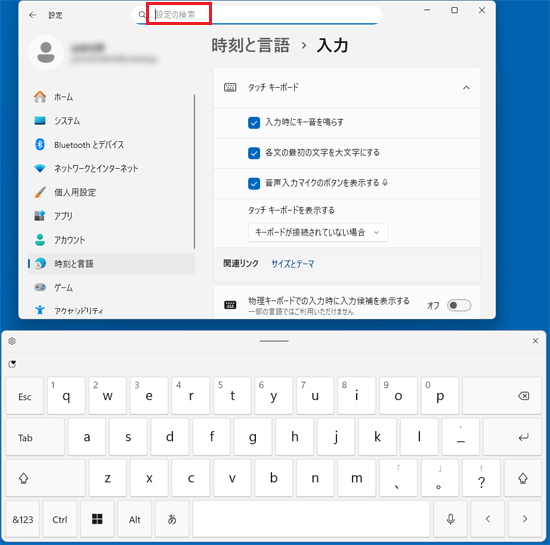Tap the right Shift key
The height and width of the screenshot is (545, 550).
click(523, 478)
